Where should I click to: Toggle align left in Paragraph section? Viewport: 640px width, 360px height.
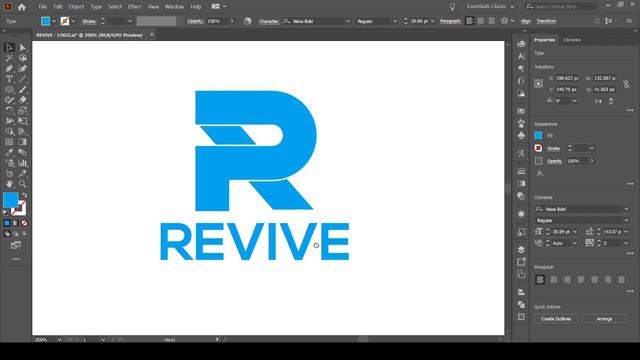(x=540, y=280)
